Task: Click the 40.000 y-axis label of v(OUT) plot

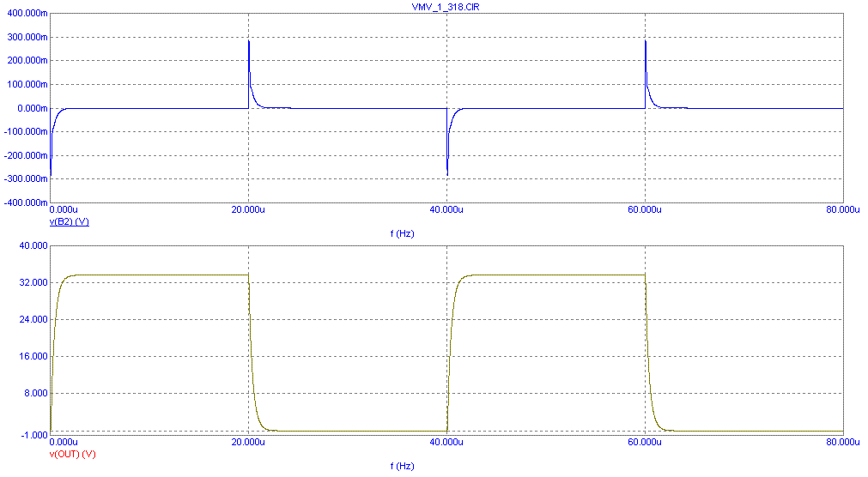Action: click(33, 245)
